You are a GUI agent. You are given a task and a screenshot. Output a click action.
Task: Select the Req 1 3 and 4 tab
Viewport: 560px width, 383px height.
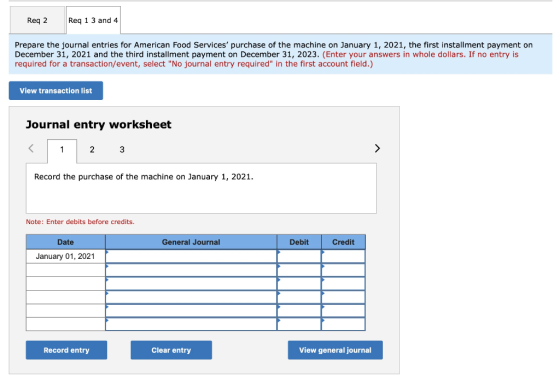(x=93, y=20)
